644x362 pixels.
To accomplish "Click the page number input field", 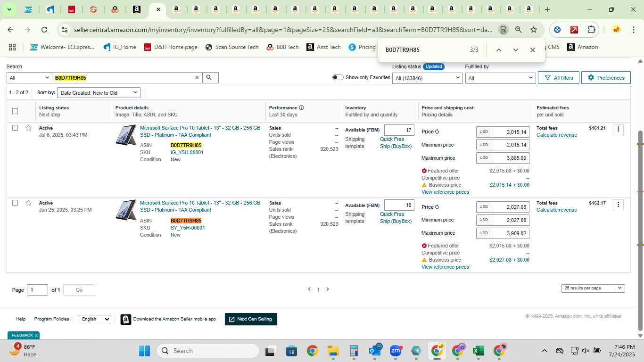I will pos(37,290).
